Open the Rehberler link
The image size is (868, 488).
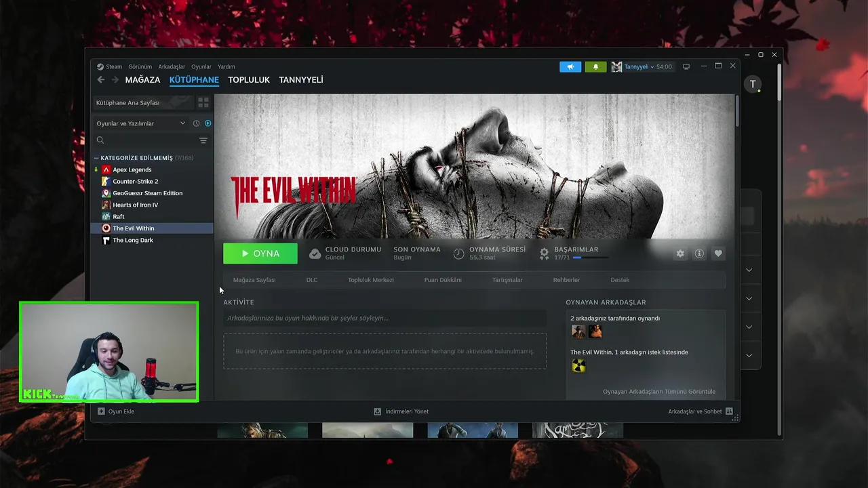point(566,280)
